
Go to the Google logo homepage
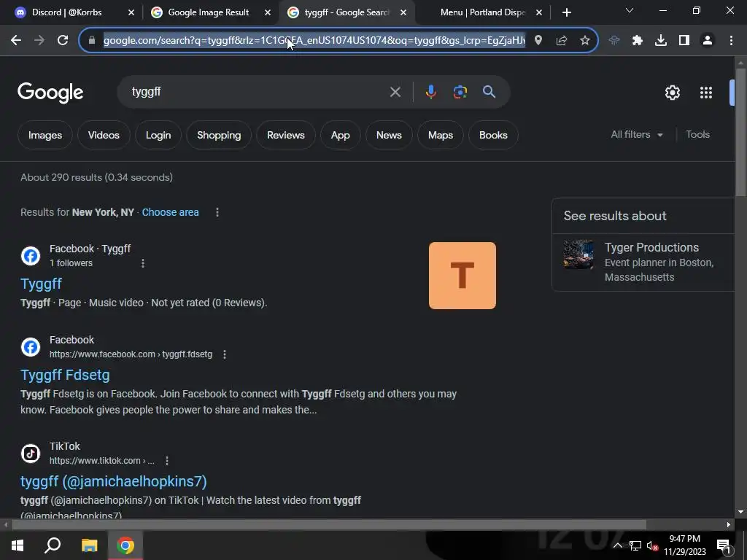(x=50, y=93)
